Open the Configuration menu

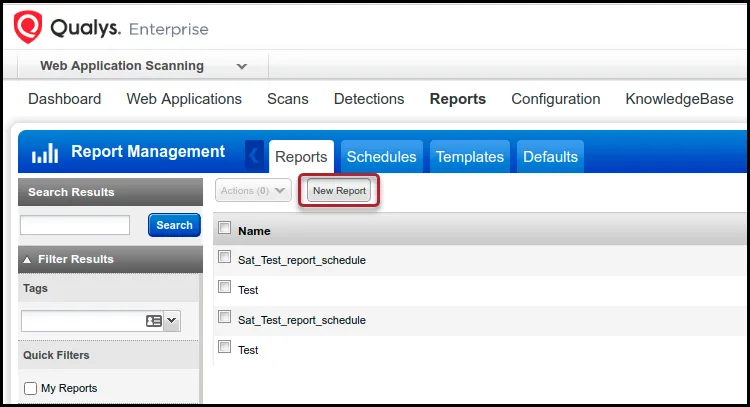click(x=556, y=99)
